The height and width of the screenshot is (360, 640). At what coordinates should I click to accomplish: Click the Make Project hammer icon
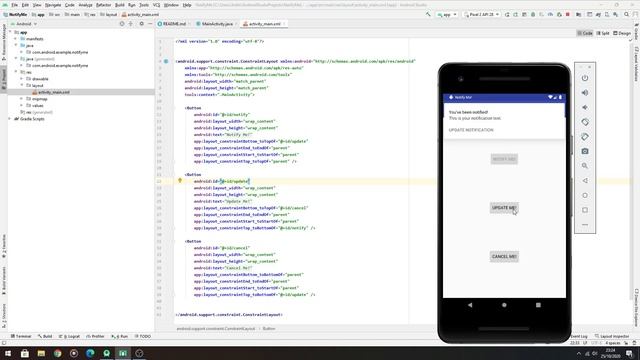tap(428, 14)
